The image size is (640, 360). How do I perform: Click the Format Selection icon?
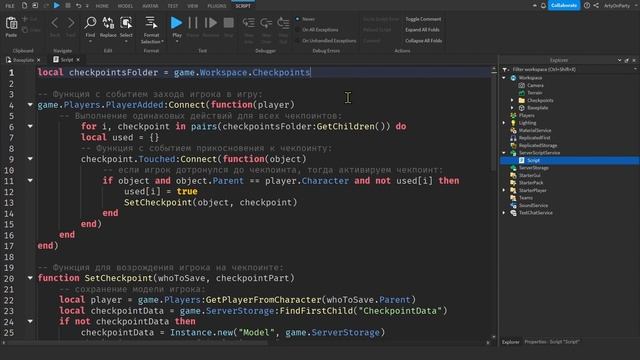pos(151,23)
